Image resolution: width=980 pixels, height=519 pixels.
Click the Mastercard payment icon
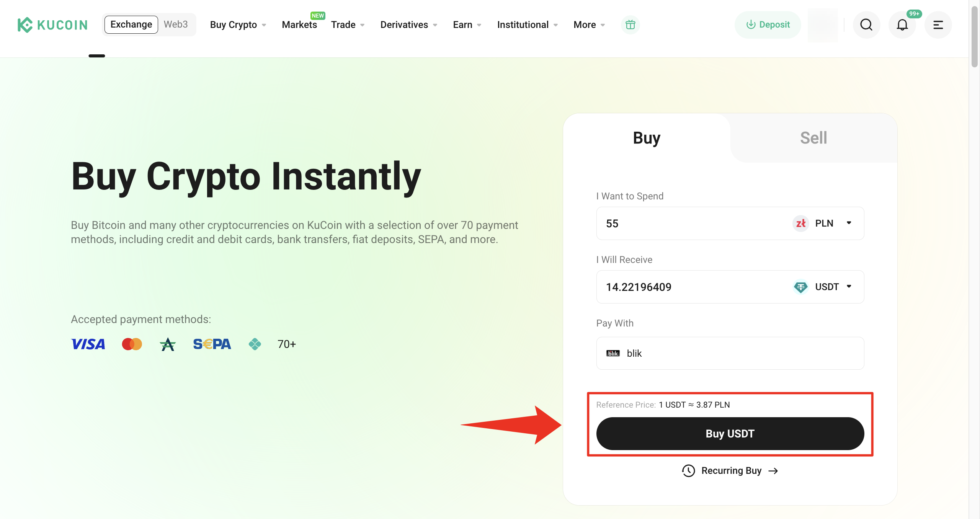pos(132,344)
